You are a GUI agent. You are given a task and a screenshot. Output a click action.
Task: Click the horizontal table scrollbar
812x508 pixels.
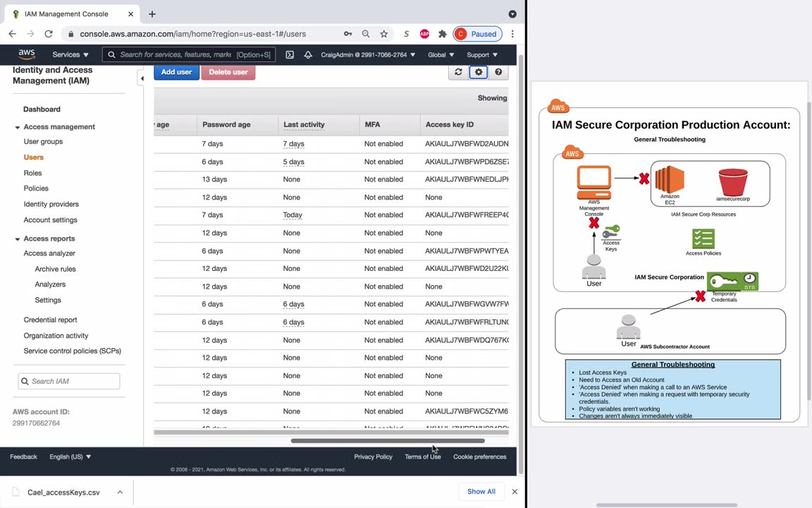point(388,440)
